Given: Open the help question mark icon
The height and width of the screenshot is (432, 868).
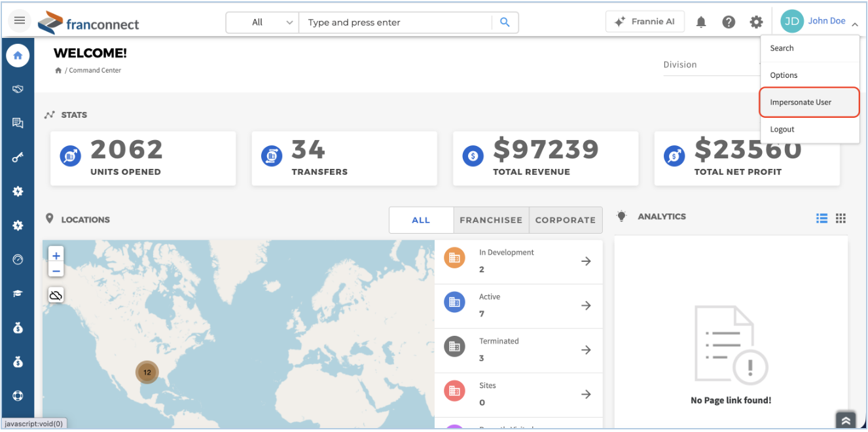Looking at the screenshot, I should [729, 22].
